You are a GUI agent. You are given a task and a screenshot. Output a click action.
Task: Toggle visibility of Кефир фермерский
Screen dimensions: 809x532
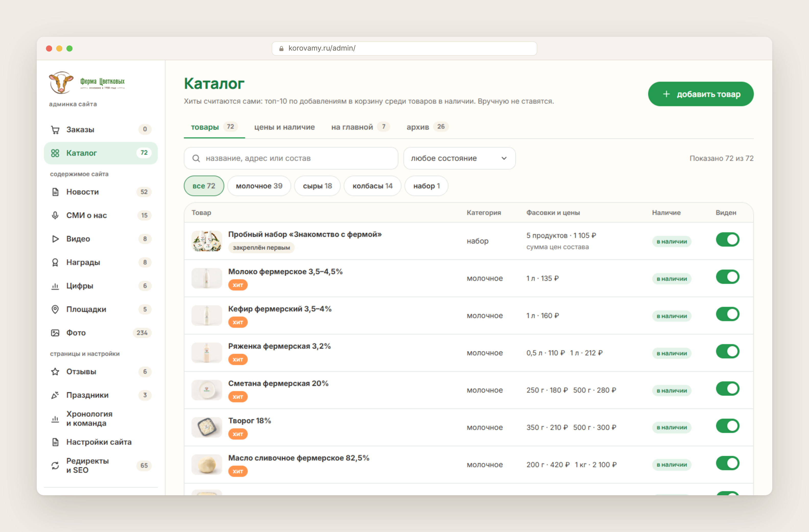click(x=728, y=314)
